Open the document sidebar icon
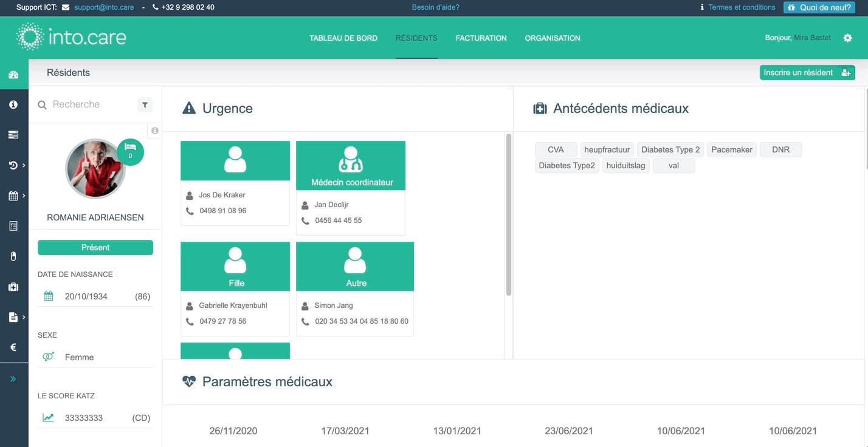Screen dimensions: 868x447 click(x=13, y=317)
